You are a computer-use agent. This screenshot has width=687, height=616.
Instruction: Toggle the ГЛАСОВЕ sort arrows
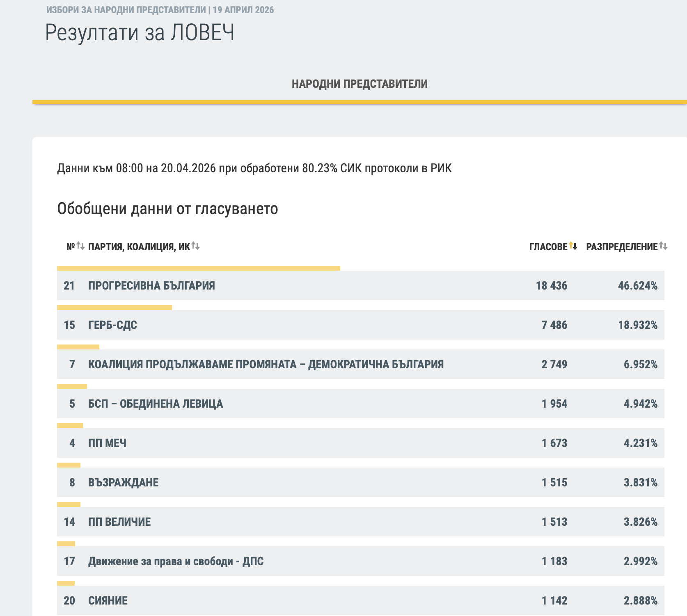click(573, 246)
